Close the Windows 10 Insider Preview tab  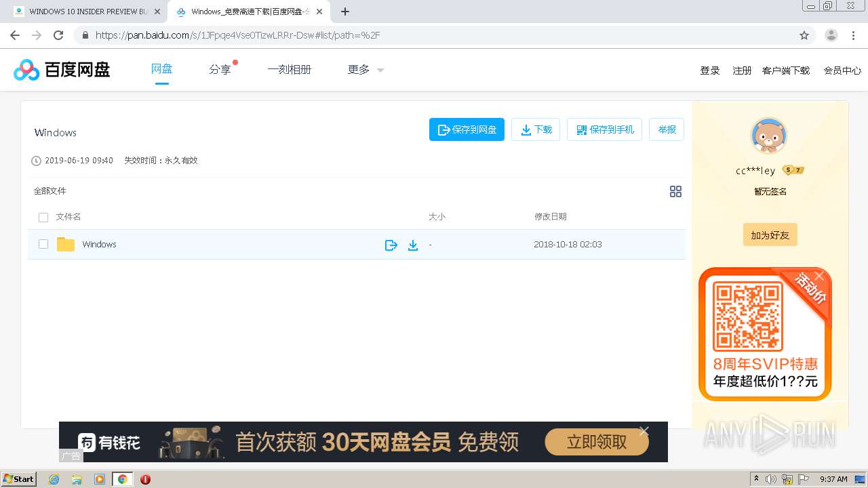[157, 12]
